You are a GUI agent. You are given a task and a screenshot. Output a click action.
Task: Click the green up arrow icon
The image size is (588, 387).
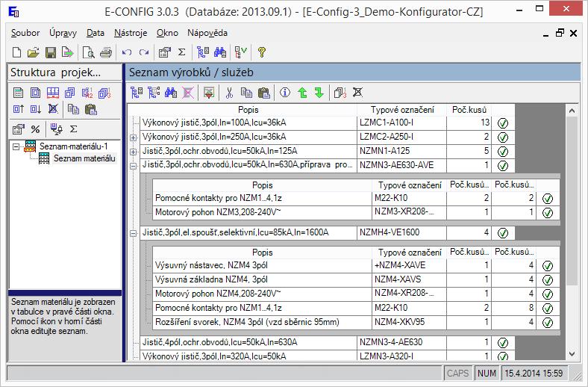point(302,93)
